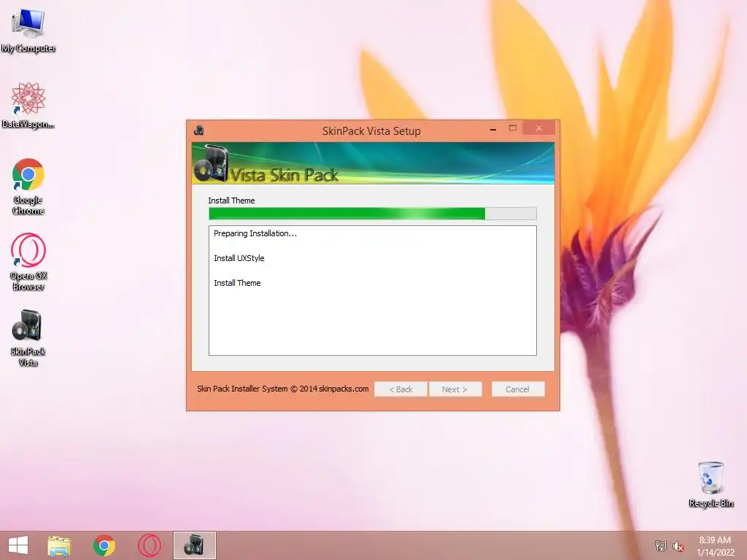Screen dimensions: 747x560
Task: Select the 'Install UXStyle' log line
Action: point(239,258)
